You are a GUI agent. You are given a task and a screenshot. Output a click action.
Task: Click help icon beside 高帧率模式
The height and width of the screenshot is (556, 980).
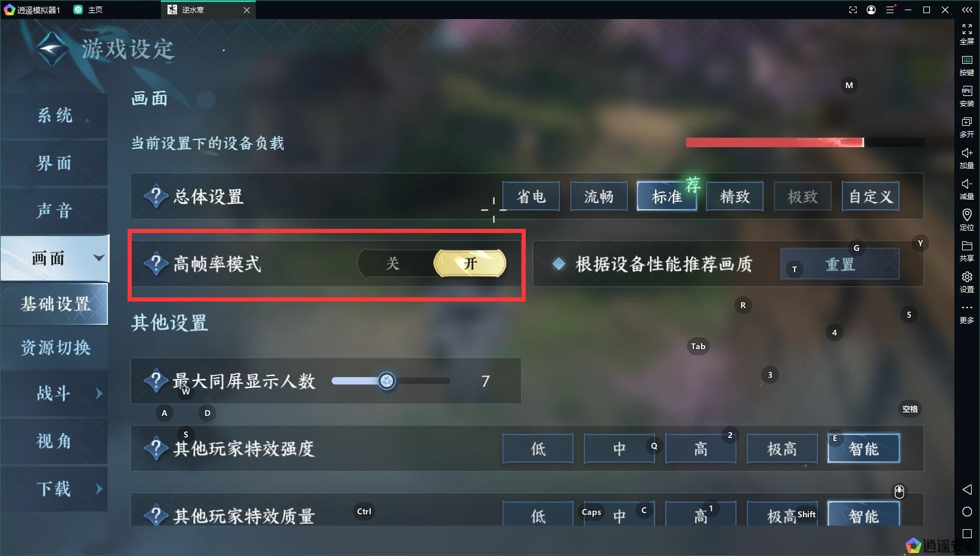156,263
